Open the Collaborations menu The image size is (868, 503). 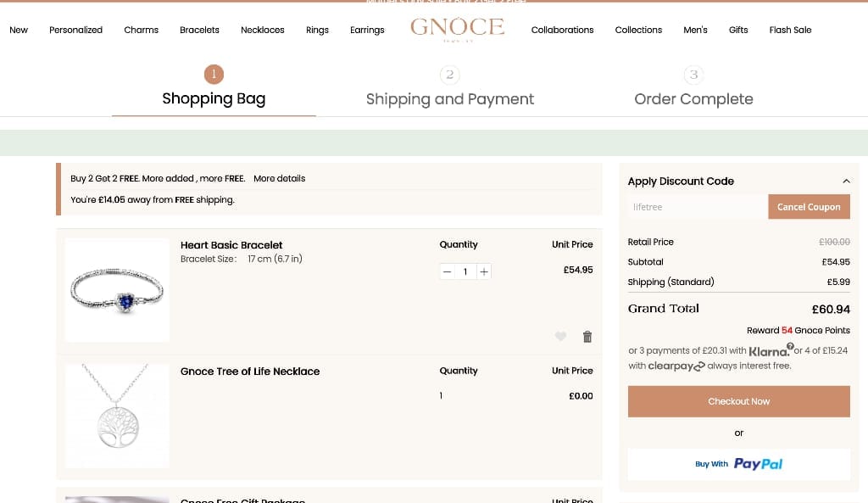pos(563,30)
